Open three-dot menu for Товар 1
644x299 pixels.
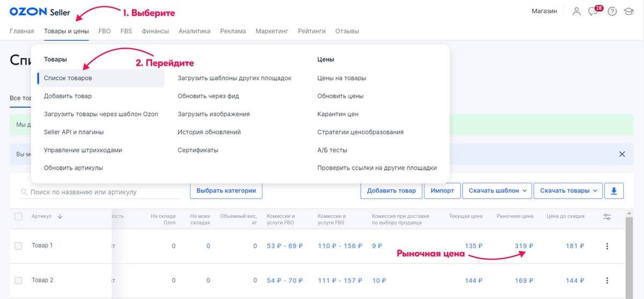coord(607,246)
